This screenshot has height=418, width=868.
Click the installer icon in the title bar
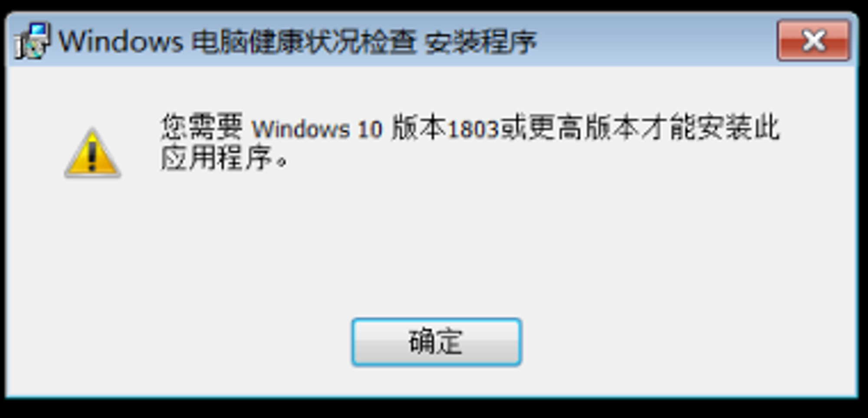[32, 41]
